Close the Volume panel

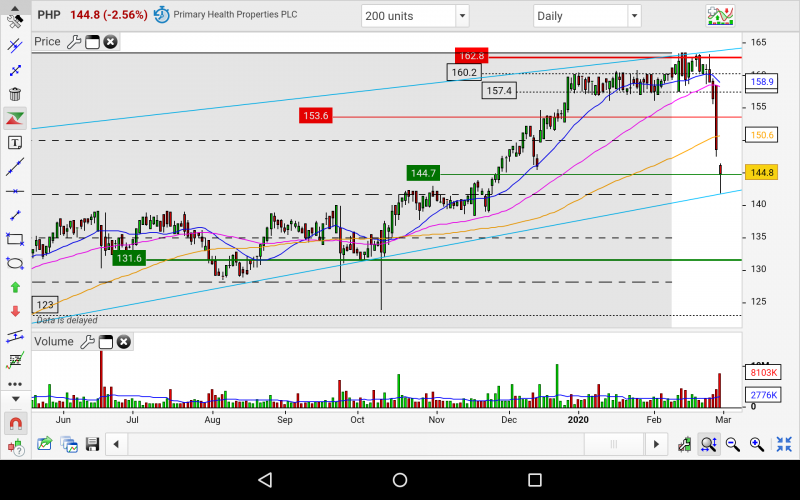(x=123, y=342)
